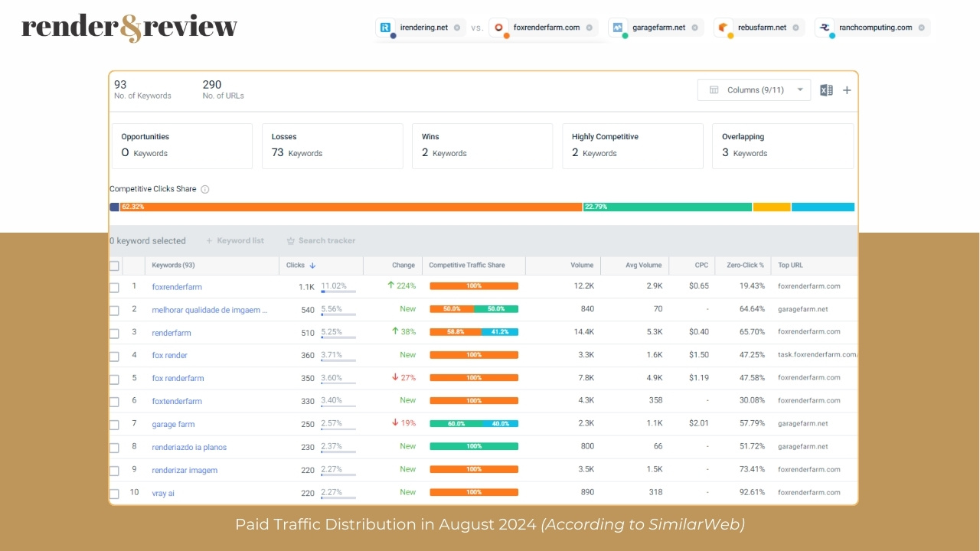Select the Opportunities filter card
The height and width of the screenshot is (551, 980).
(x=182, y=145)
